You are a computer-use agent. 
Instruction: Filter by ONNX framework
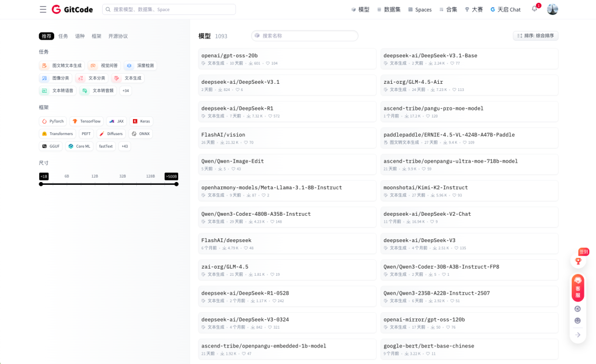(141, 134)
